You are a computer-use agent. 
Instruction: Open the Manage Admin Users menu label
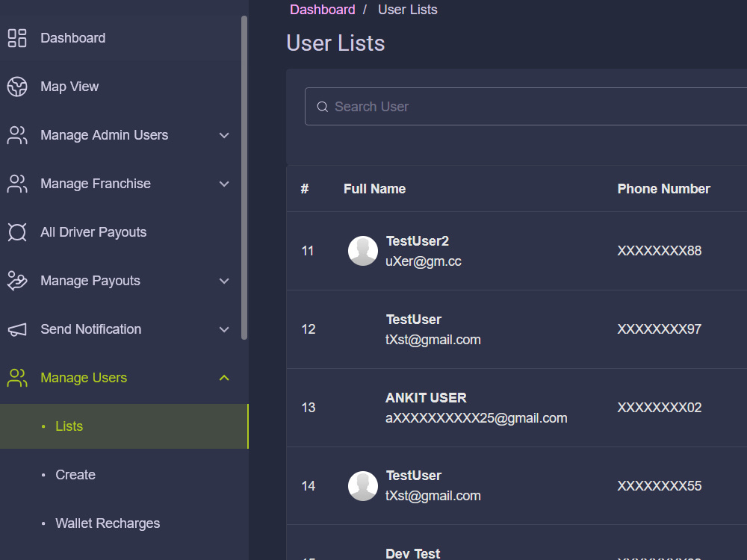tap(105, 135)
